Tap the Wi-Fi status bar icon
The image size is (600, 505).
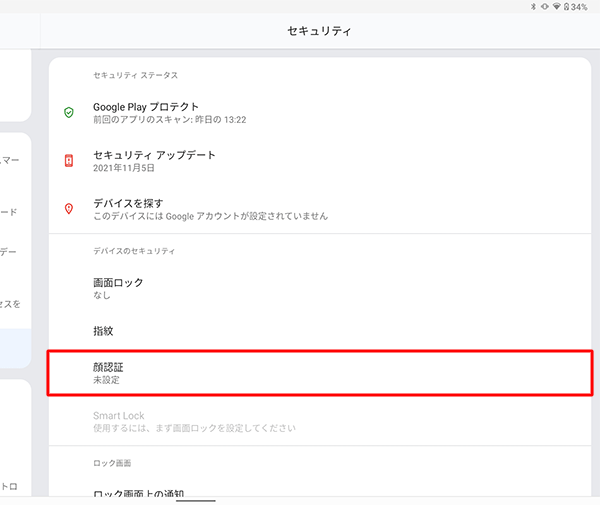(557, 7)
